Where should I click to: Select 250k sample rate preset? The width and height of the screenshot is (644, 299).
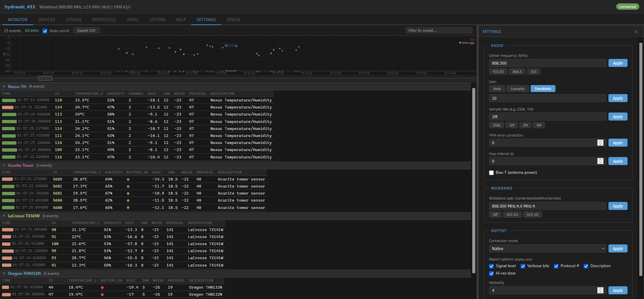click(x=496, y=125)
